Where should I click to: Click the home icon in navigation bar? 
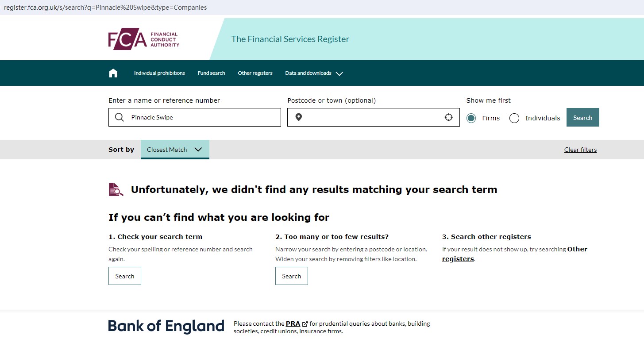click(x=113, y=73)
